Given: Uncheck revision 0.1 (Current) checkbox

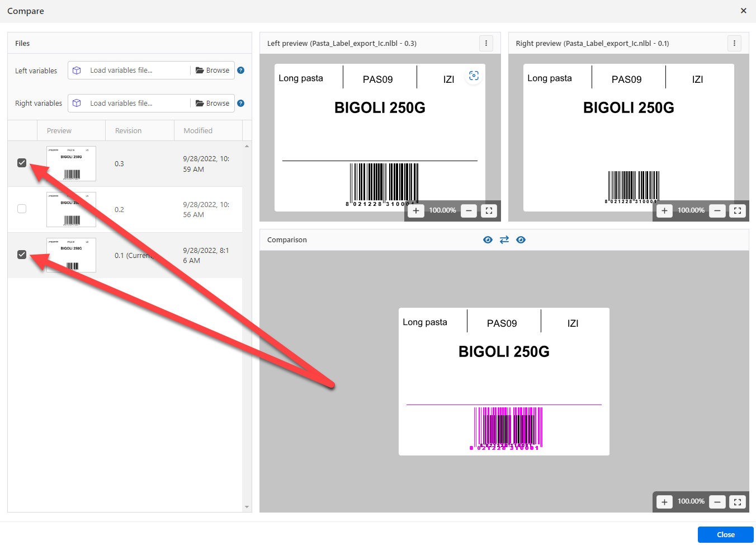Looking at the screenshot, I should tap(22, 255).
